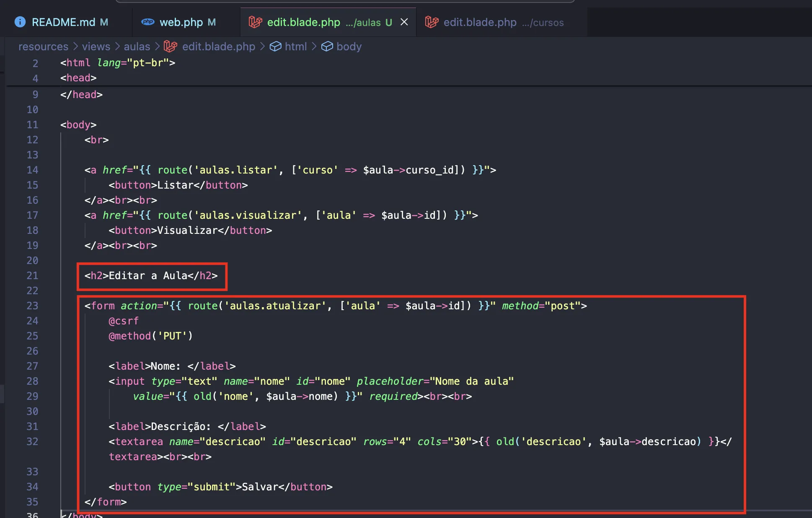Open the aulas breadcrumb segment

point(137,47)
